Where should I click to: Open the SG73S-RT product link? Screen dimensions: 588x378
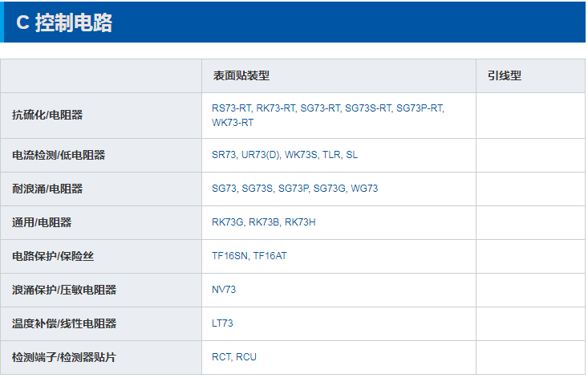369,108
